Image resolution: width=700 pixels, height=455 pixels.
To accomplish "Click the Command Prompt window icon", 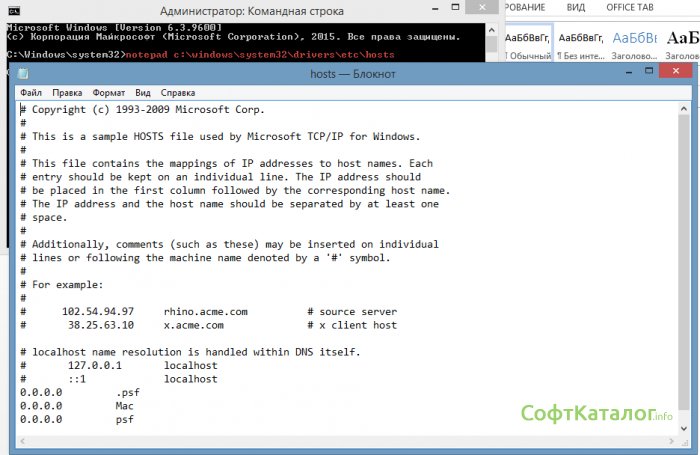I will [14, 8].
